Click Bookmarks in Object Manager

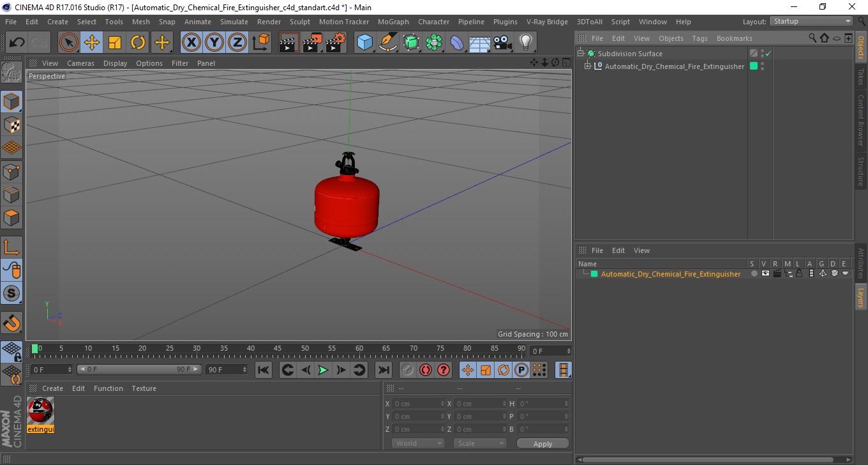pos(734,38)
